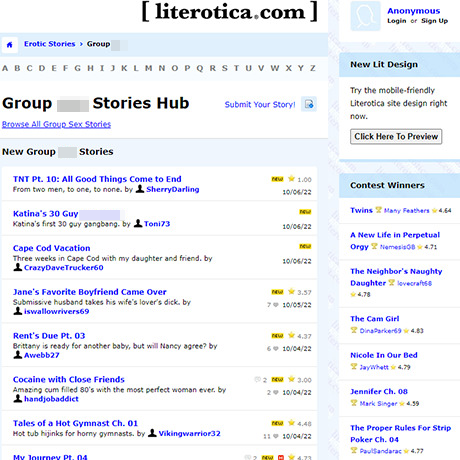Open story Rent's Due Pt. 03
This screenshot has width=460, height=460.
49,336
